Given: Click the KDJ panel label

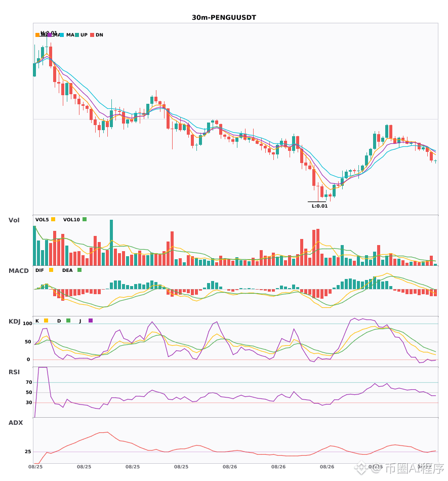Looking at the screenshot, I should [x=14, y=322].
